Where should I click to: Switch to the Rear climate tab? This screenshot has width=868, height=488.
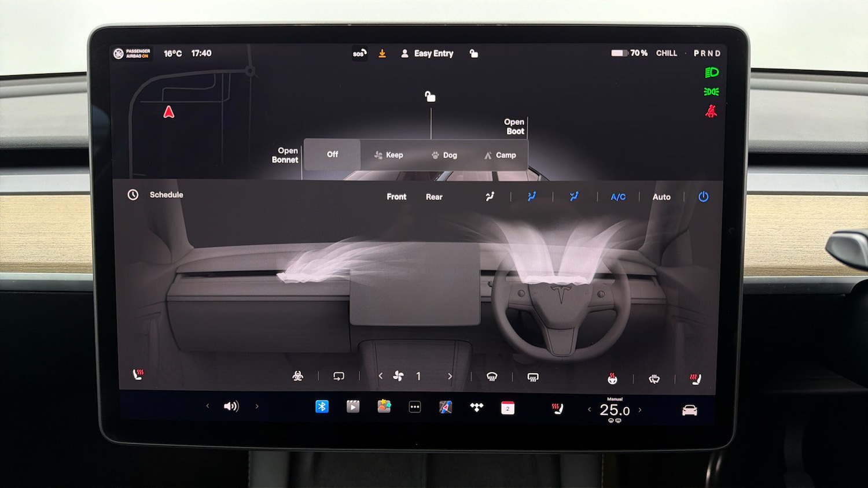434,197
